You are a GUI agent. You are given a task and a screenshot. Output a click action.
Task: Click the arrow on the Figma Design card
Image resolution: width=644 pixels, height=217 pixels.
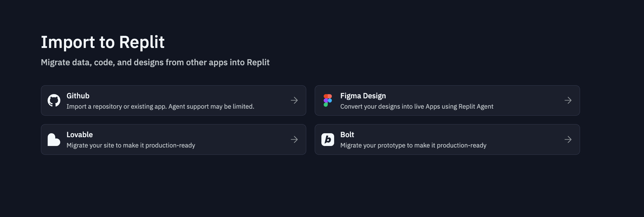pos(568,100)
